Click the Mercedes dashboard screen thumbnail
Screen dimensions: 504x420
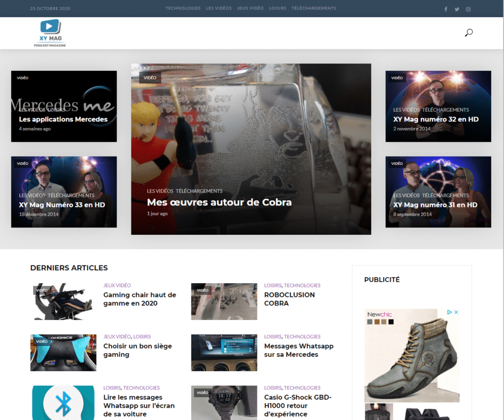tap(224, 353)
